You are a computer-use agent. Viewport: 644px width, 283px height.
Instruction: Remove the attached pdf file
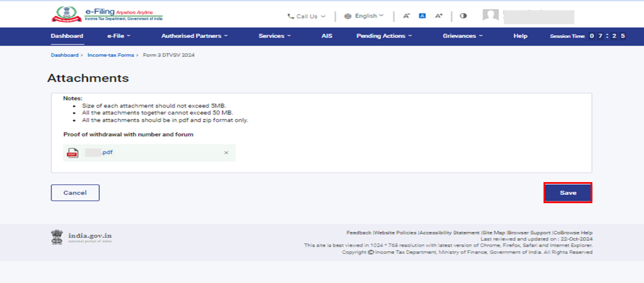(x=226, y=153)
